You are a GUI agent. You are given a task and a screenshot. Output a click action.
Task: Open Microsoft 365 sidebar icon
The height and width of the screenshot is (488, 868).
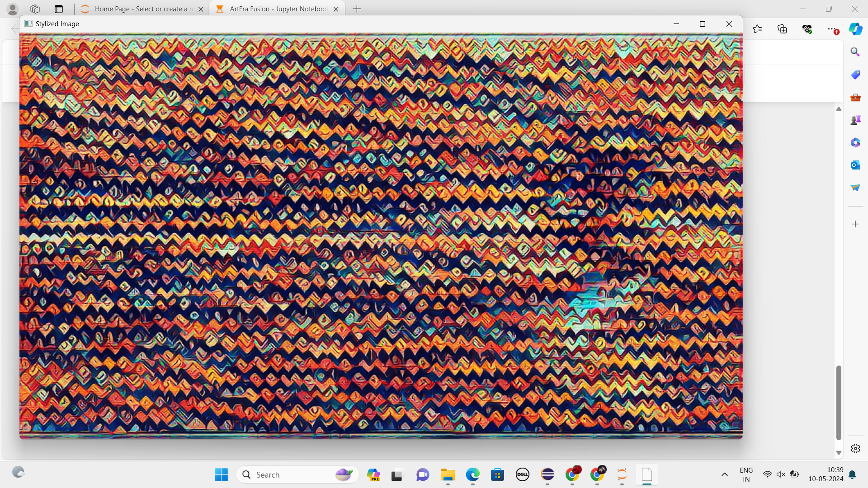(855, 143)
